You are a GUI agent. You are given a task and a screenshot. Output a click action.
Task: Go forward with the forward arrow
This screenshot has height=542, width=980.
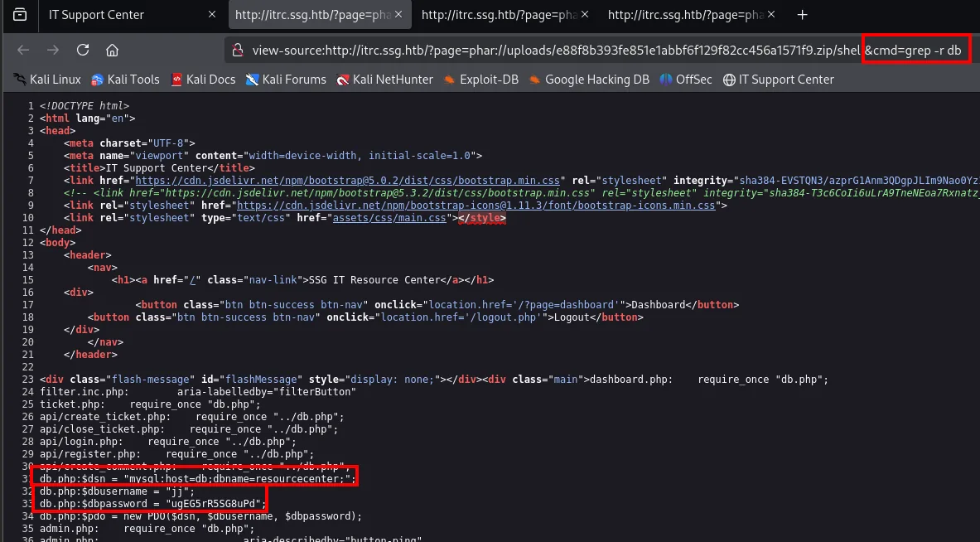click(x=53, y=50)
